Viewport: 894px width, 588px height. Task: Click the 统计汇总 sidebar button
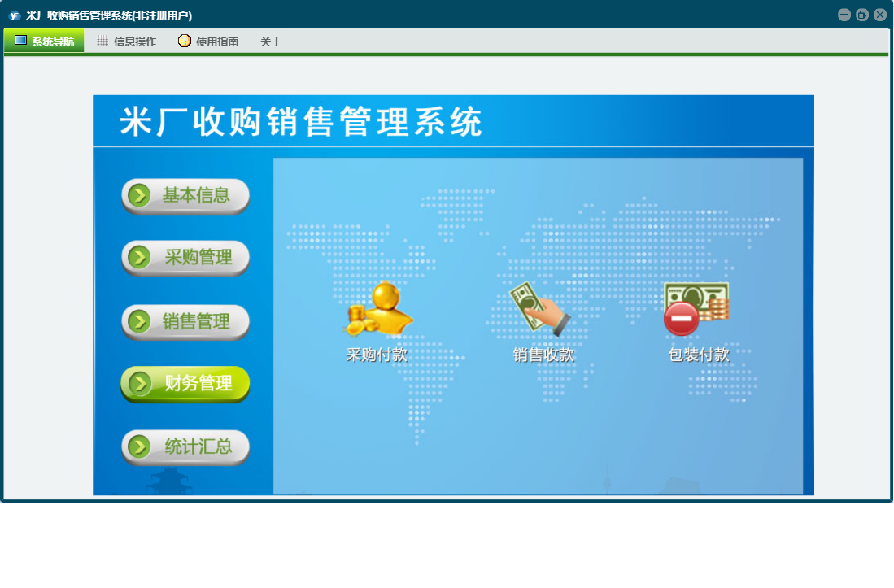(185, 446)
